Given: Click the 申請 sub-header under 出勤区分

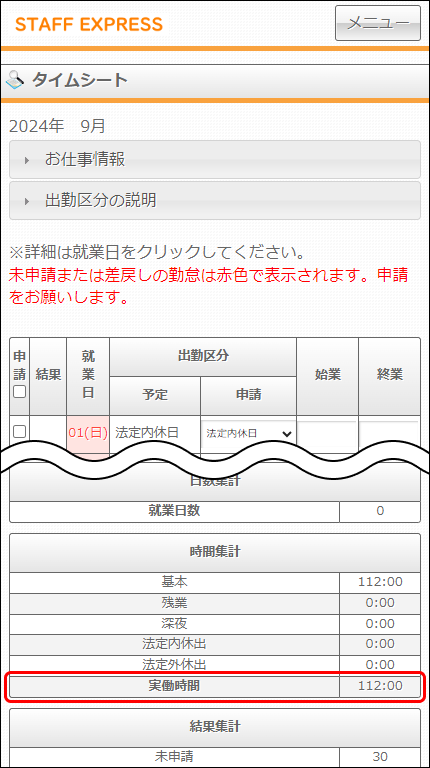Looking at the screenshot, I should [248, 396].
